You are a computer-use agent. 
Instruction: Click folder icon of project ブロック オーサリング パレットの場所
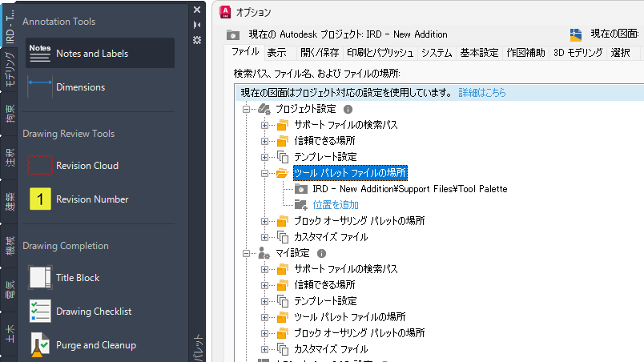click(283, 221)
